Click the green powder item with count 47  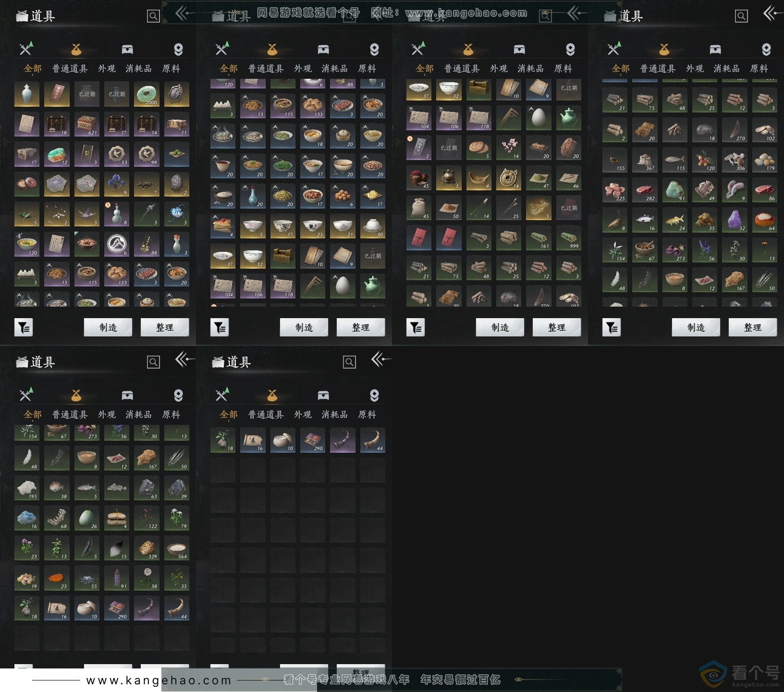coord(539,178)
